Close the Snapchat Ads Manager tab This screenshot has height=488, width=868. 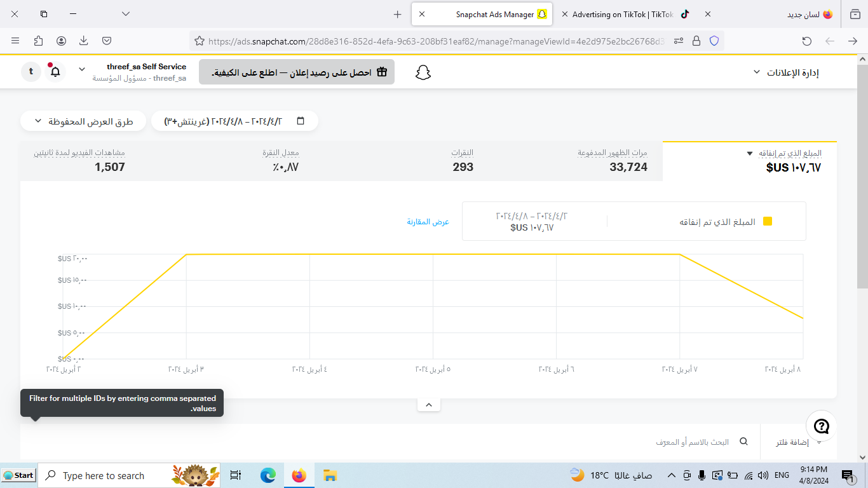(422, 14)
